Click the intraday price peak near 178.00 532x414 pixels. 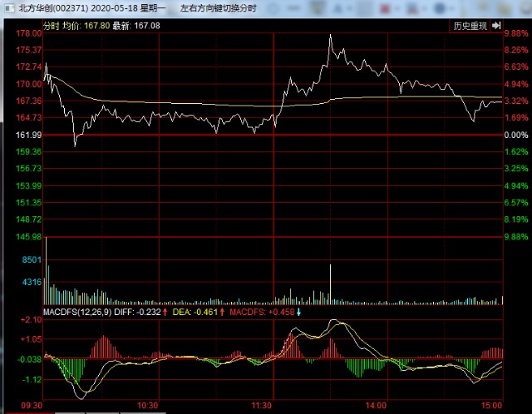point(331,35)
